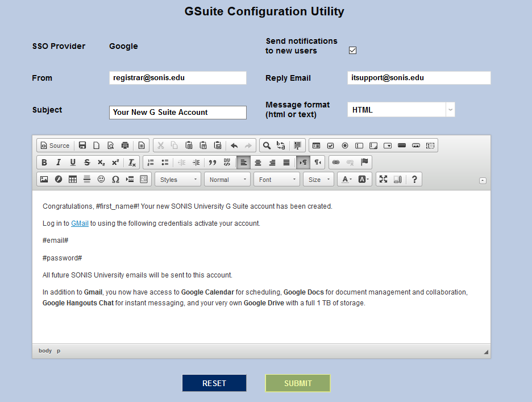
Task: Insert an image into the editor
Action: [44, 180]
